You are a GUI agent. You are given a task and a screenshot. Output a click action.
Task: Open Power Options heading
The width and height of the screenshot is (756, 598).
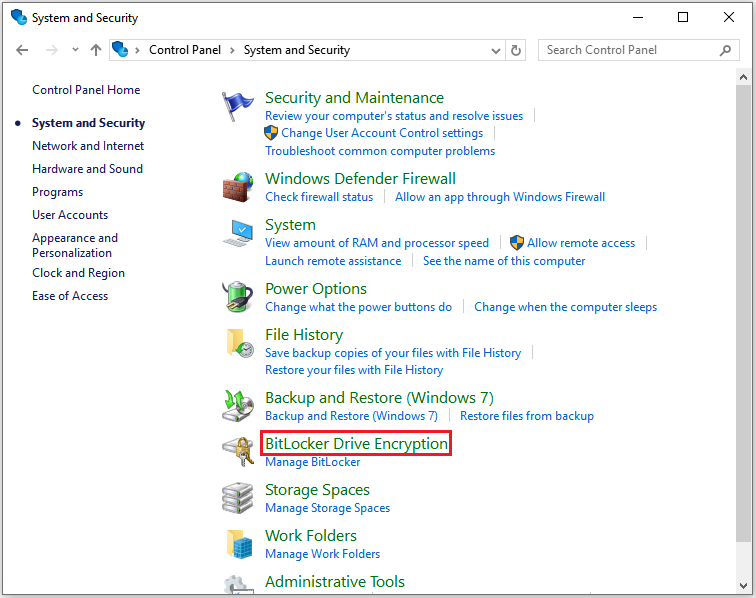pos(316,288)
